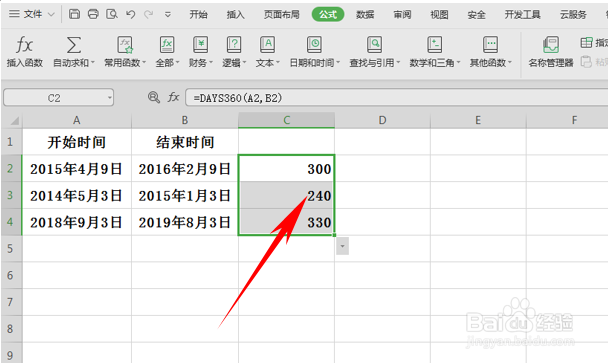
Task: Switch to the 插入 tab
Action: [x=235, y=15]
